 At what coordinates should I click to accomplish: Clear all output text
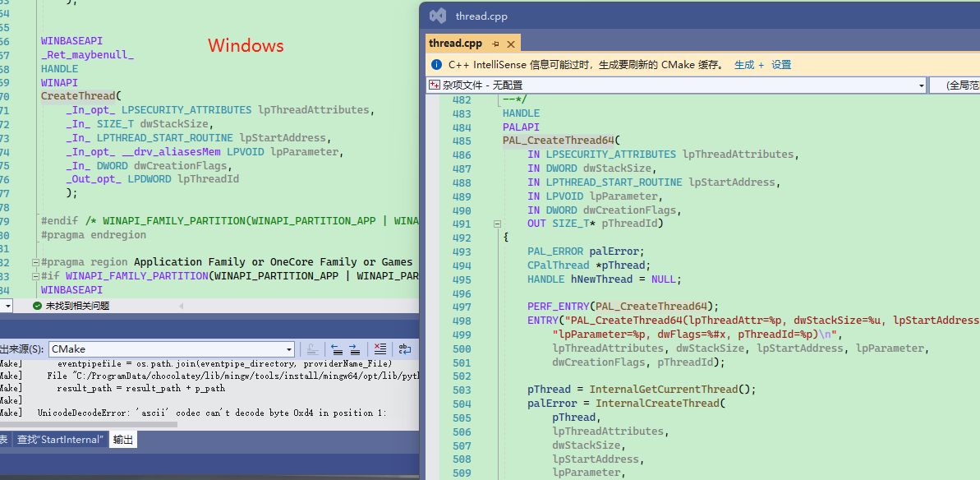click(380, 349)
